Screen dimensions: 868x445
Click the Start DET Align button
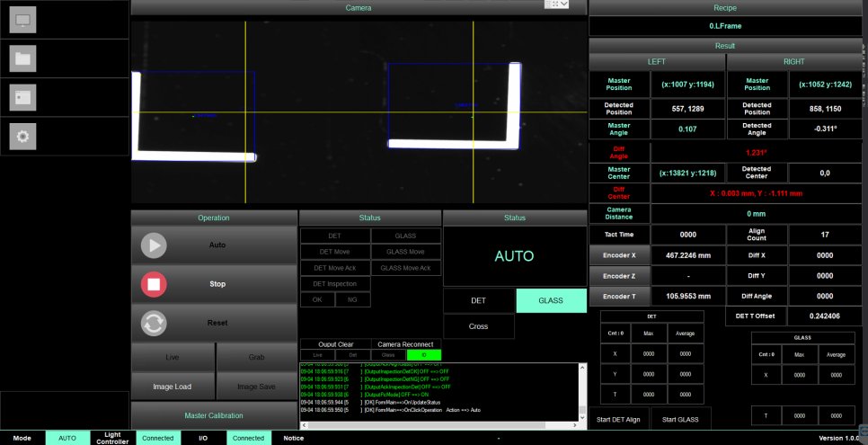pyautogui.click(x=618, y=420)
